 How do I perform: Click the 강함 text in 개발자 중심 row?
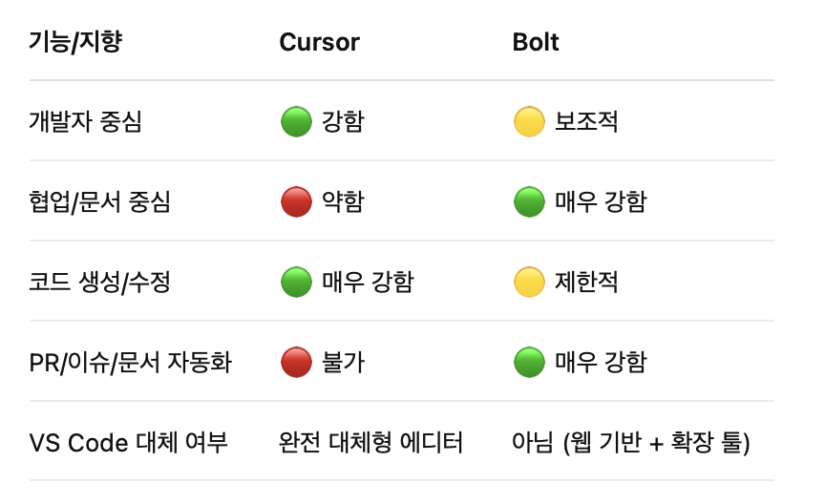tap(343, 121)
